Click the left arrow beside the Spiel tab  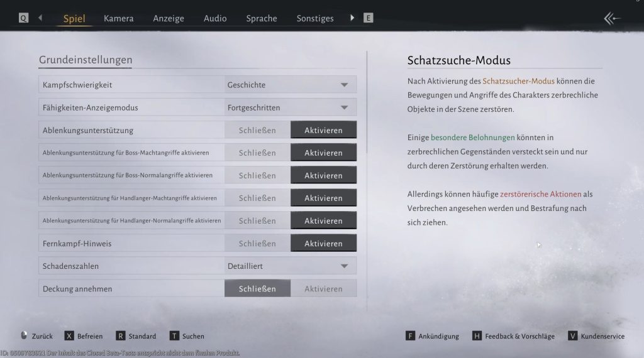click(x=40, y=18)
